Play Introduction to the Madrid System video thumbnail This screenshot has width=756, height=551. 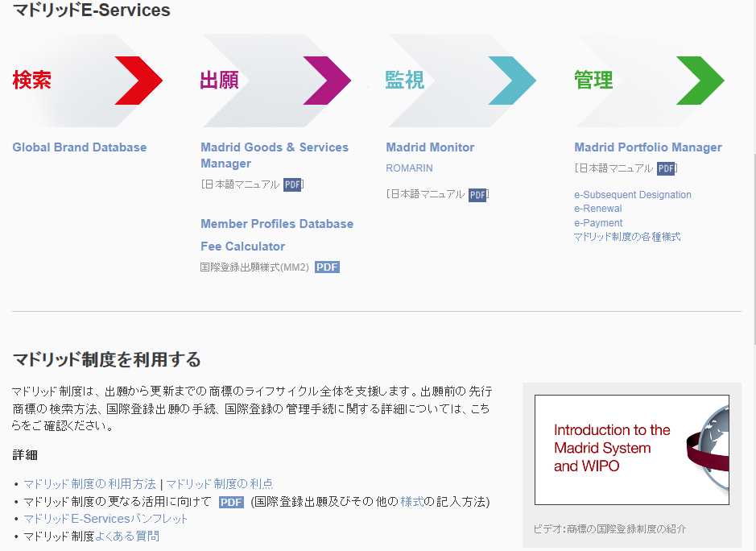coord(631,449)
